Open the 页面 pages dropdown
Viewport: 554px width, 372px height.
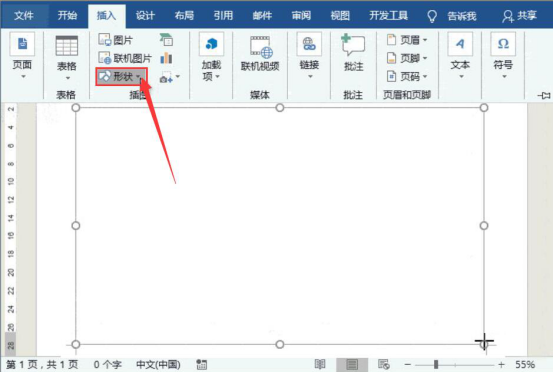pos(22,57)
